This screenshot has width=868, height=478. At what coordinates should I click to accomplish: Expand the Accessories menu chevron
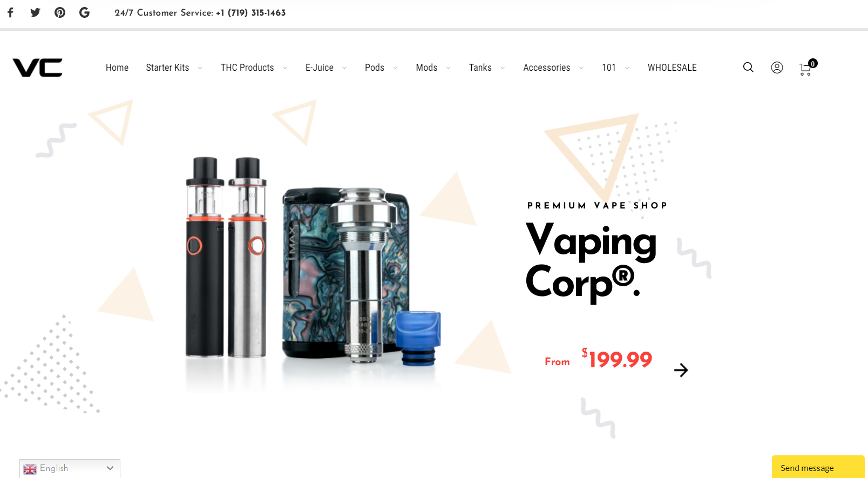[581, 68]
